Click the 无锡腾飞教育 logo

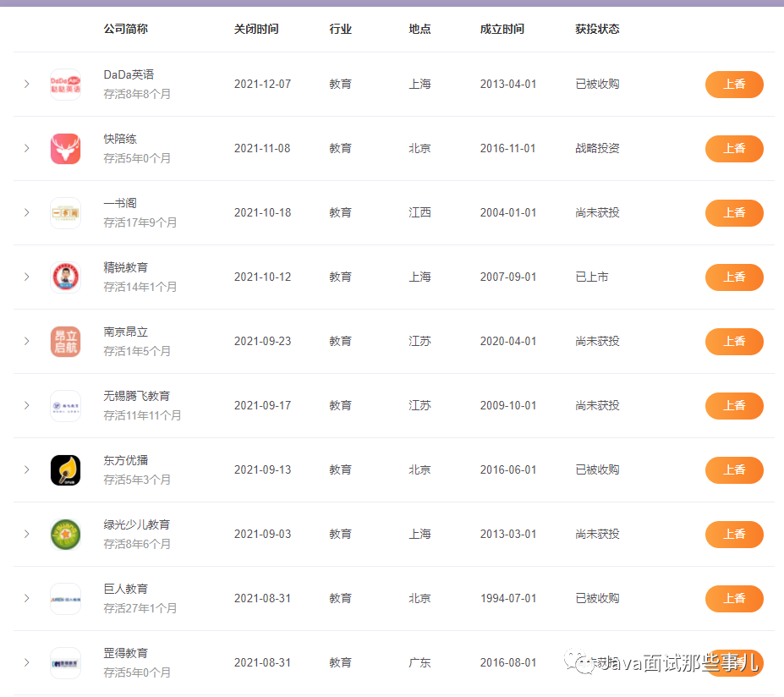65,405
